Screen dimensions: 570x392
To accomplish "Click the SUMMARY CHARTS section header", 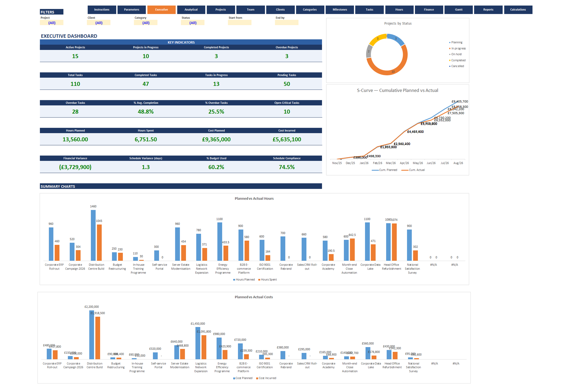I will point(181,186).
